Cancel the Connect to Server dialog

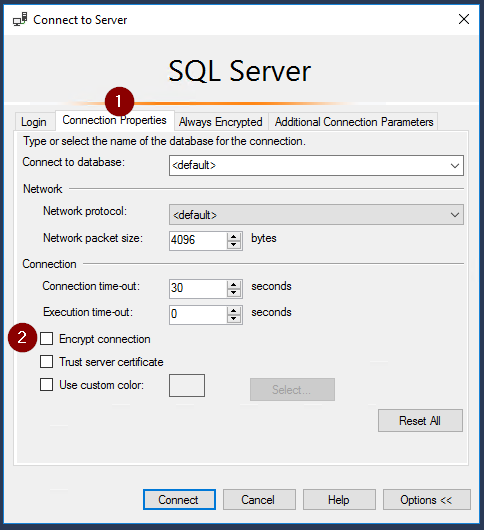click(259, 499)
